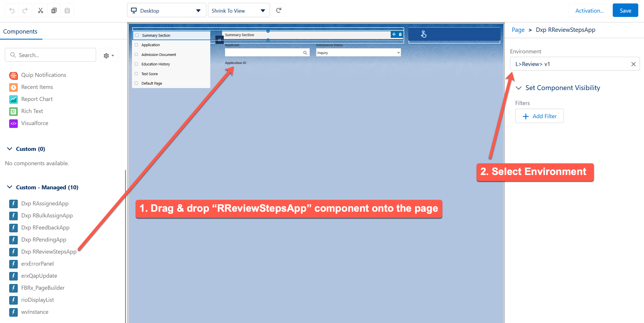Click the Paste clipboard icon
The width and height of the screenshot is (644, 323).
point(67,11)
